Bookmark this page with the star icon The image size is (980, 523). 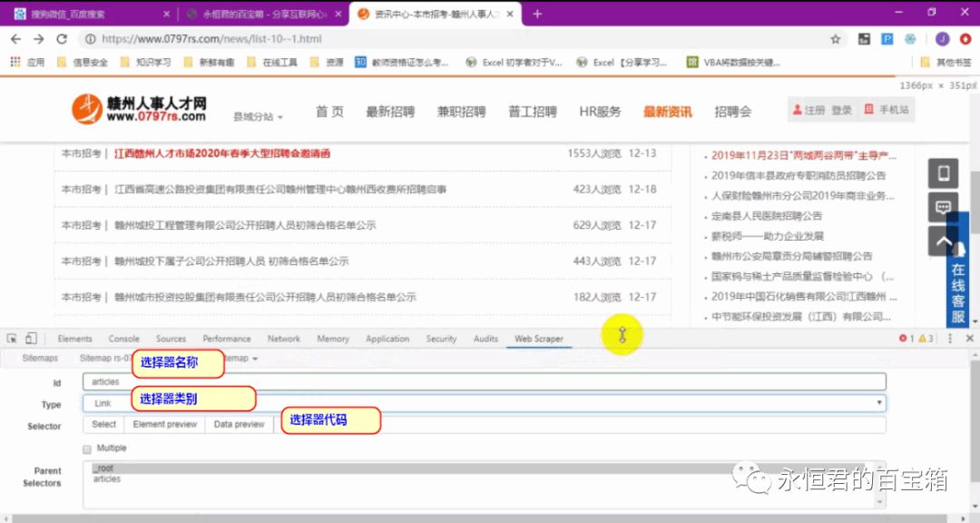pos(835,39)
